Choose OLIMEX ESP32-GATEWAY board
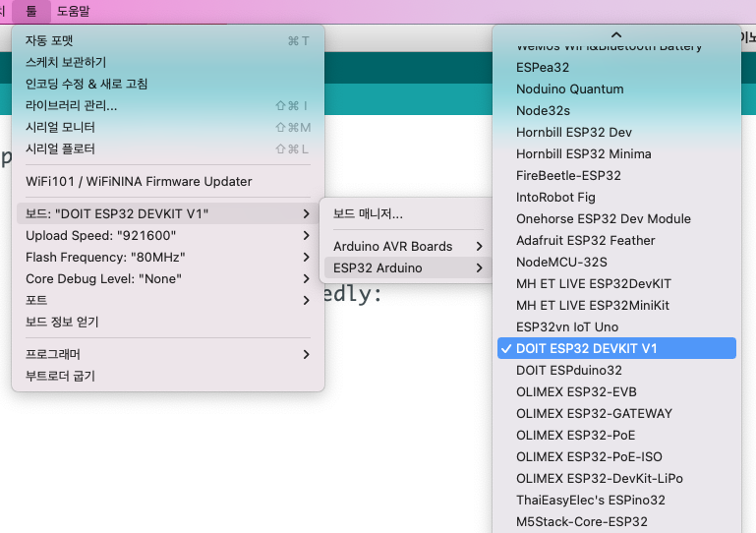Screen dimensions: 756x533 point(616,414)
